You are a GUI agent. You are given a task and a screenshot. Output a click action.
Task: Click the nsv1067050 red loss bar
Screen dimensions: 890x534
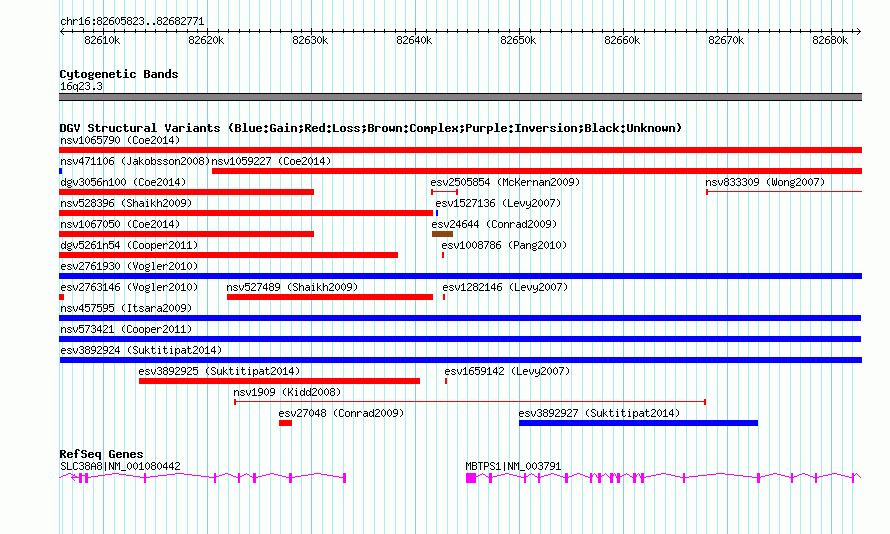(187, 234)
